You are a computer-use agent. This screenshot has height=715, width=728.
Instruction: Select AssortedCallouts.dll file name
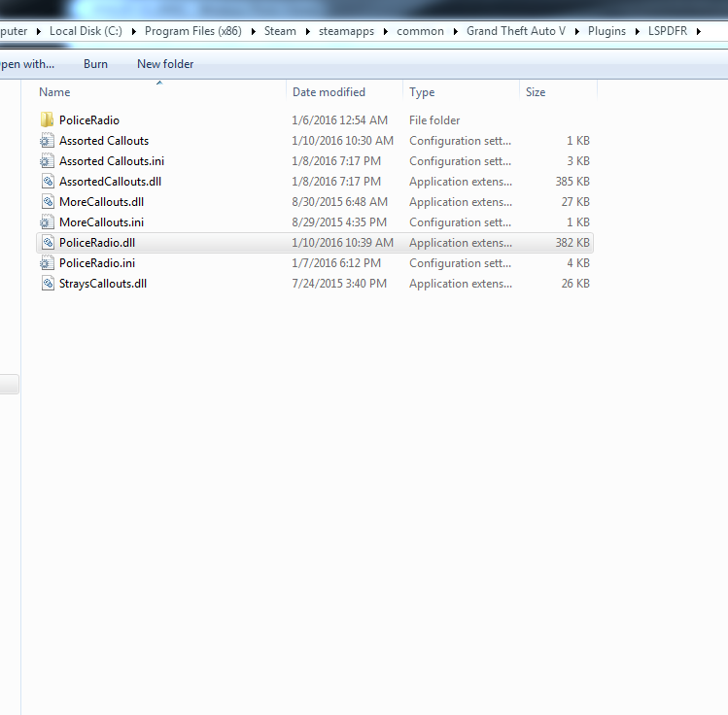coord(110,182)
